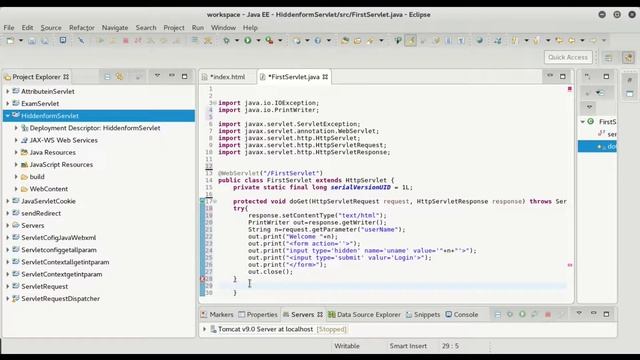Collapse doGet method fold on line 17
640x360 pixels.
coord(216,201)
